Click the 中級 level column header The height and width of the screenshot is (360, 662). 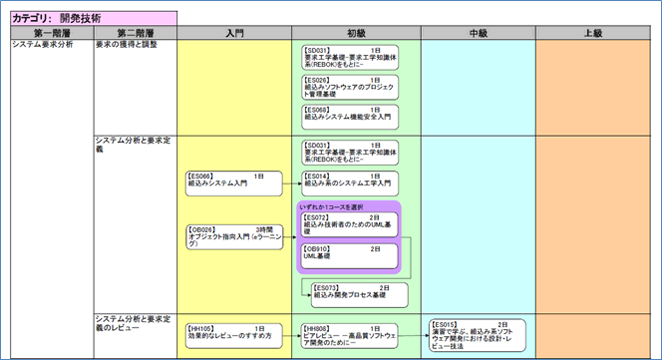pyautogui.click(x=478, y=33)
